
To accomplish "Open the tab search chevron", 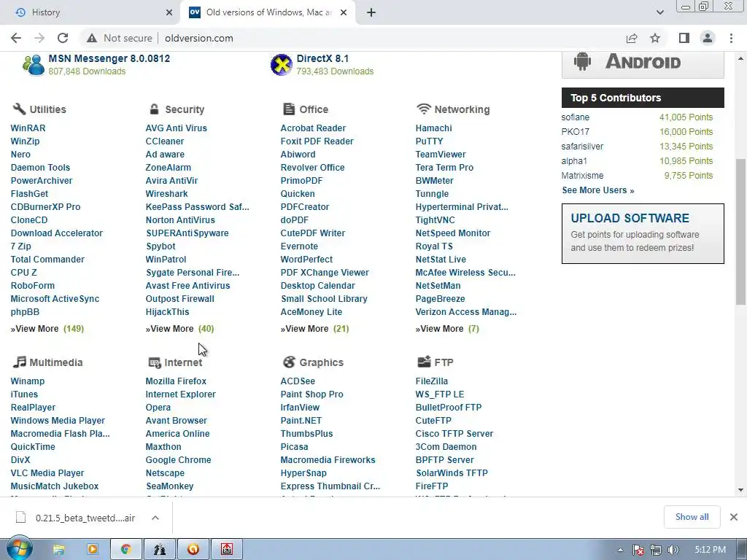I will (659, 12).
